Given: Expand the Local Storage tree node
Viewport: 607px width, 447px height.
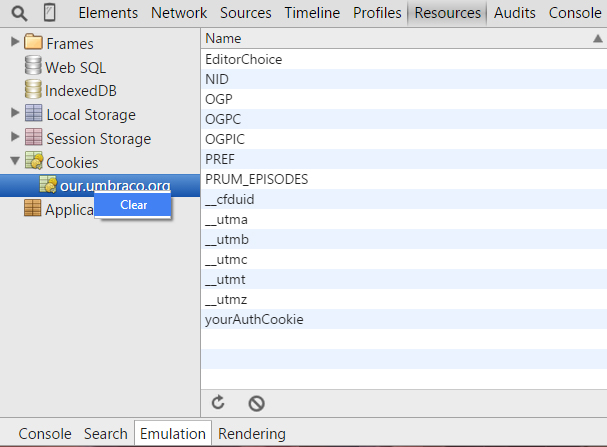Looking at the screenshot, I should (14, 114).
